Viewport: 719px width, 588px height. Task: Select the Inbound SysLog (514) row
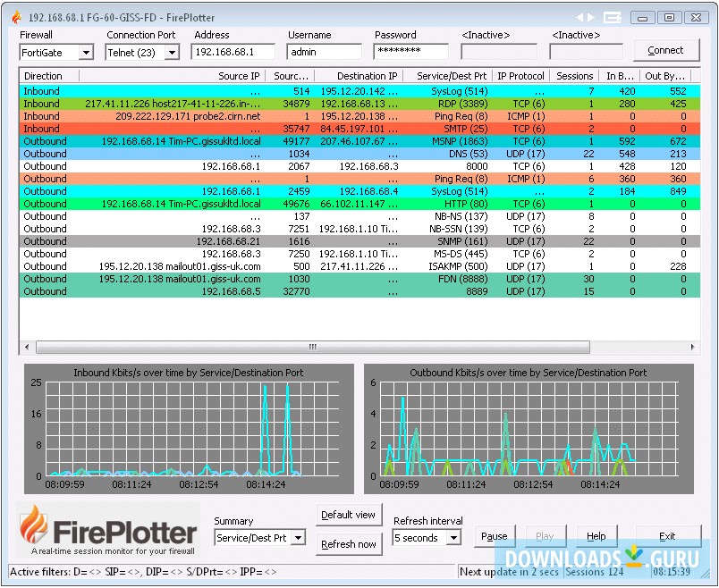[360, 91]
